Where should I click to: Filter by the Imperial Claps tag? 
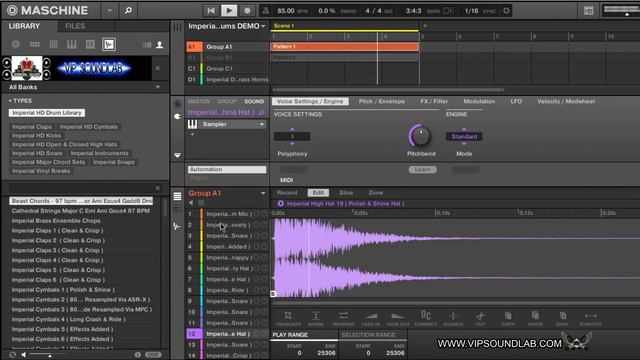tap(32, 127)
